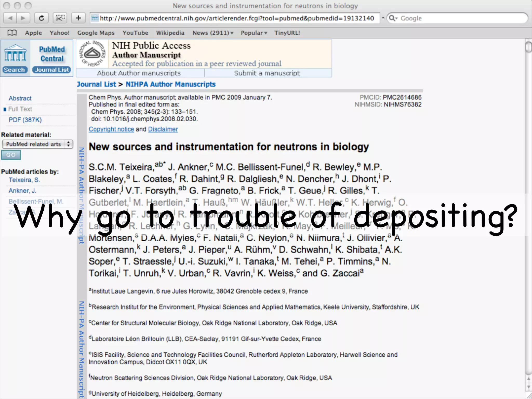Open the PubMed related arts dropdown
This screenshot has width=532, height=399.
37,144
